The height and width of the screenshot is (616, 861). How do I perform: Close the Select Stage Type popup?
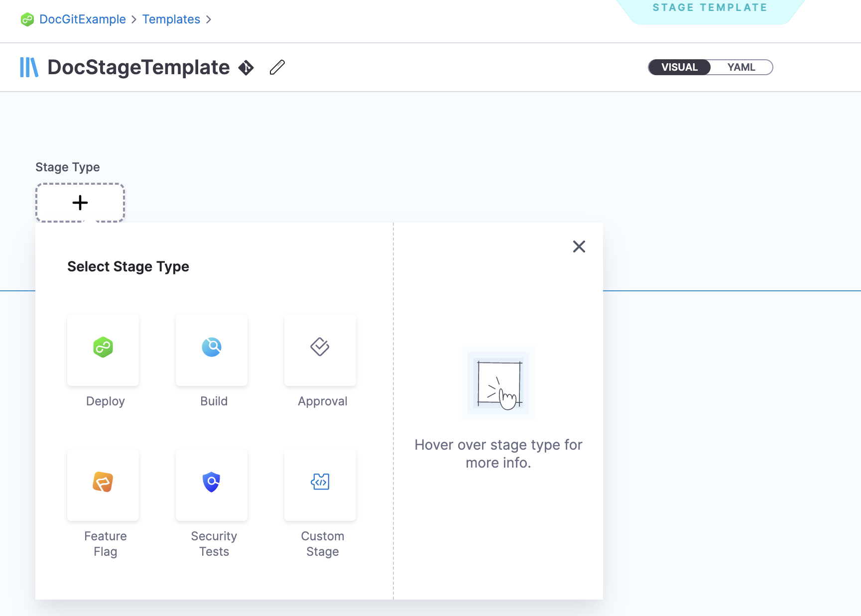(x=579, y=246)
